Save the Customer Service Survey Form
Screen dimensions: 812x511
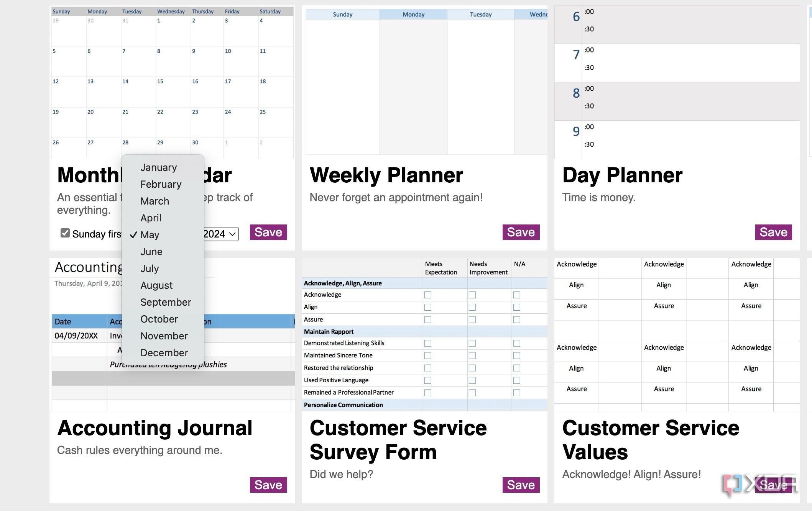521,485
